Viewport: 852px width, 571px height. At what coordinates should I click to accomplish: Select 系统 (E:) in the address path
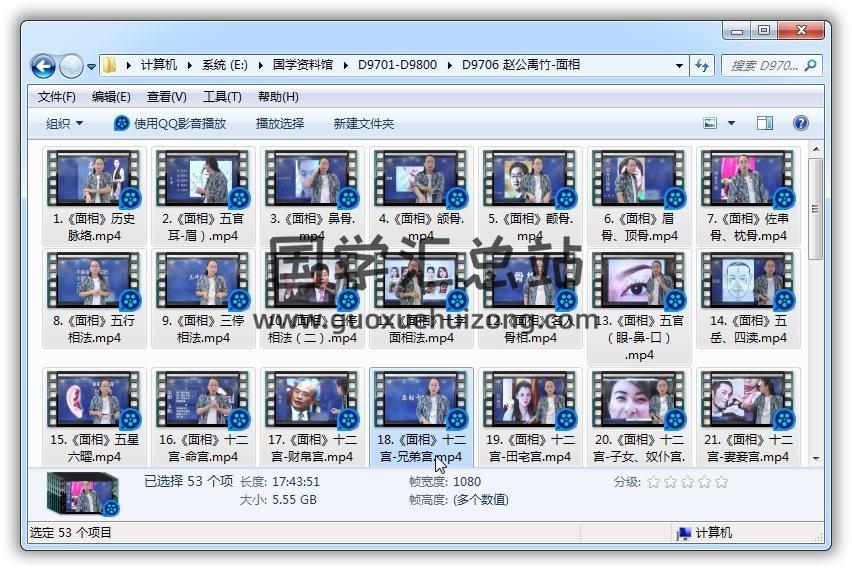tap(224, 65)
